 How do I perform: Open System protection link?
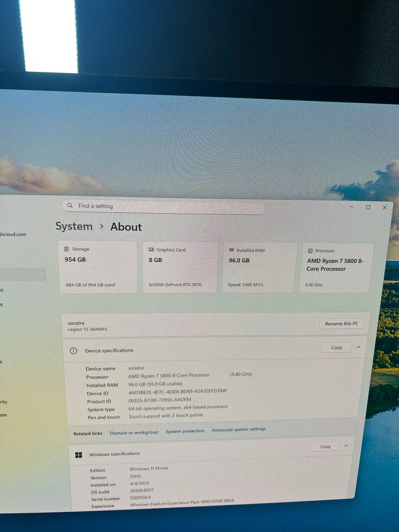[x=185, y=431]
